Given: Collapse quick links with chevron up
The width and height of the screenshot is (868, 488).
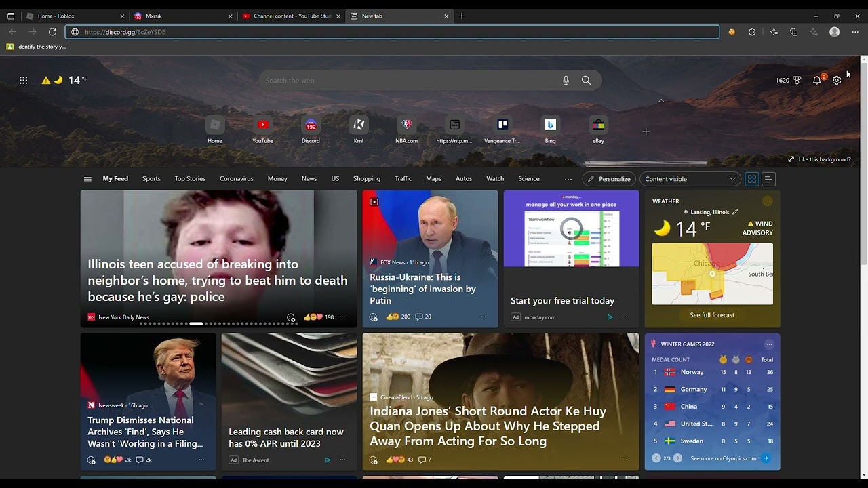Looking at the screenshot, I should click(661, 100).
